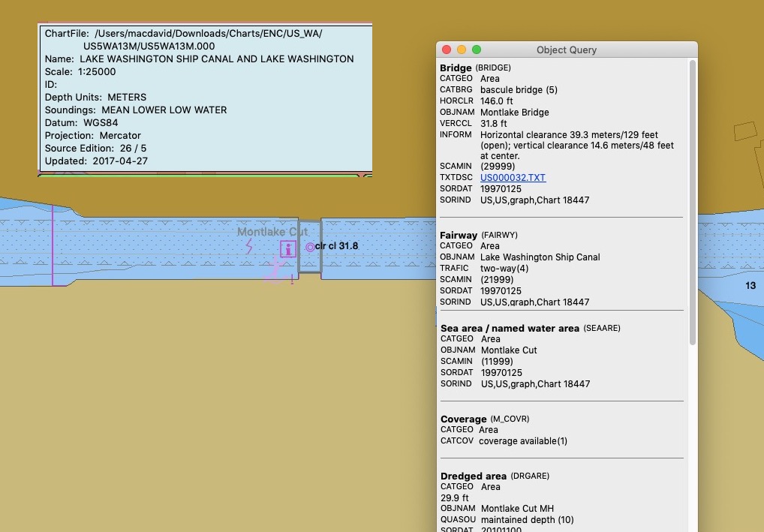Click the 'two-way(4)' TRAFIC attribute value
The height and width of the screenshot is (532, 764).
pos(504,268)
